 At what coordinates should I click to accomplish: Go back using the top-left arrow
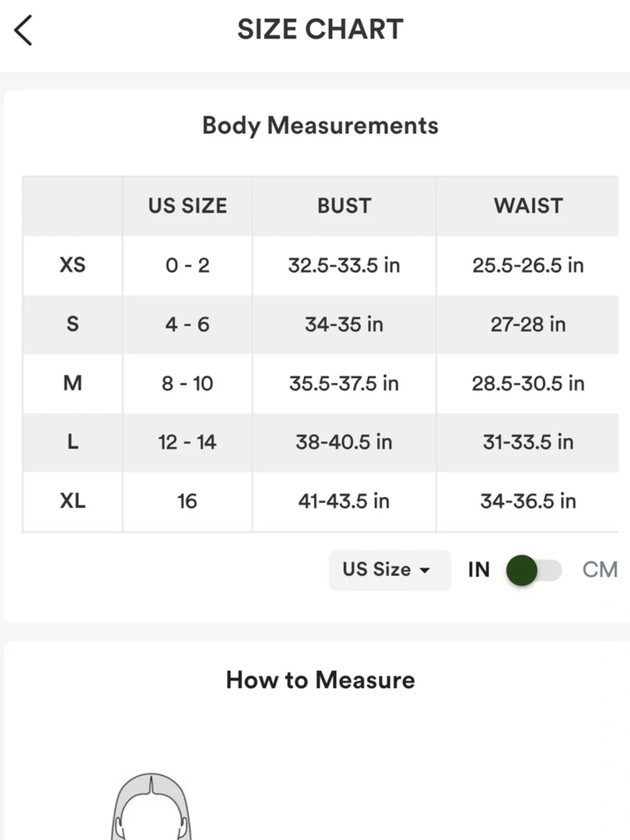pyautogui.click(x=23, y=30)
